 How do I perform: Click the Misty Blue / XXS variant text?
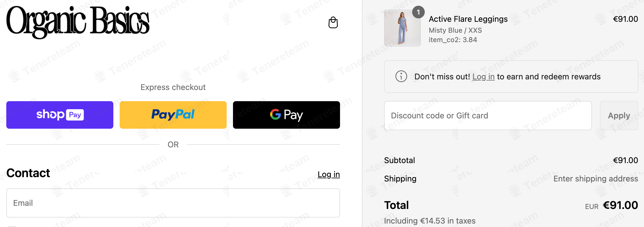tap(455, 30)
